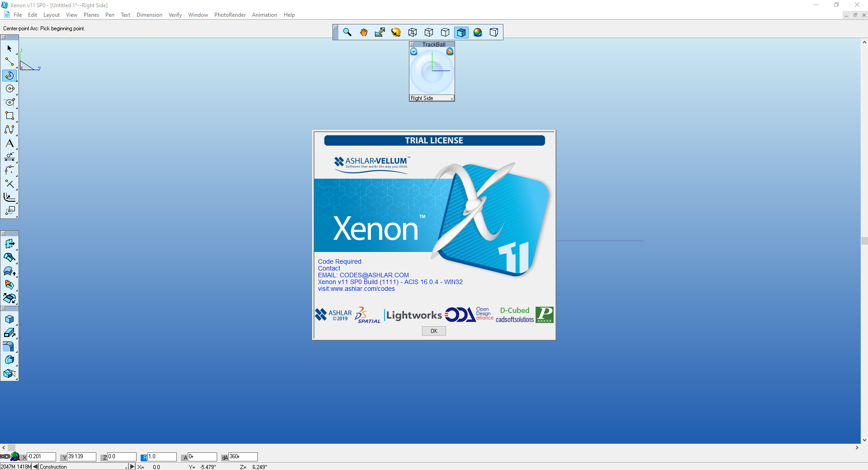The width and height of the screenshot is (868, 470).
Task: Select the Circle tool
Action: (x=9, y=89)
